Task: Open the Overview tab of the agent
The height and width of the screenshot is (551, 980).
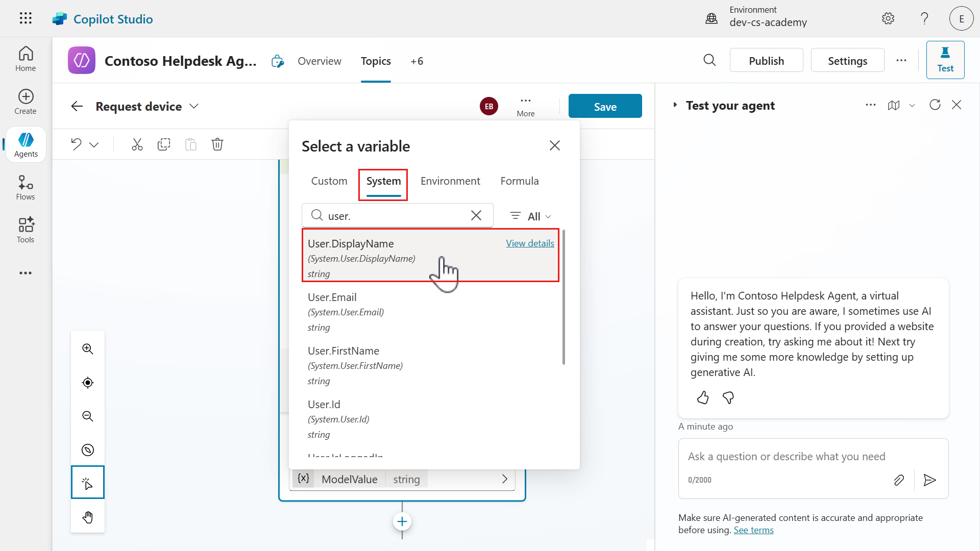Action: [320, 61]
